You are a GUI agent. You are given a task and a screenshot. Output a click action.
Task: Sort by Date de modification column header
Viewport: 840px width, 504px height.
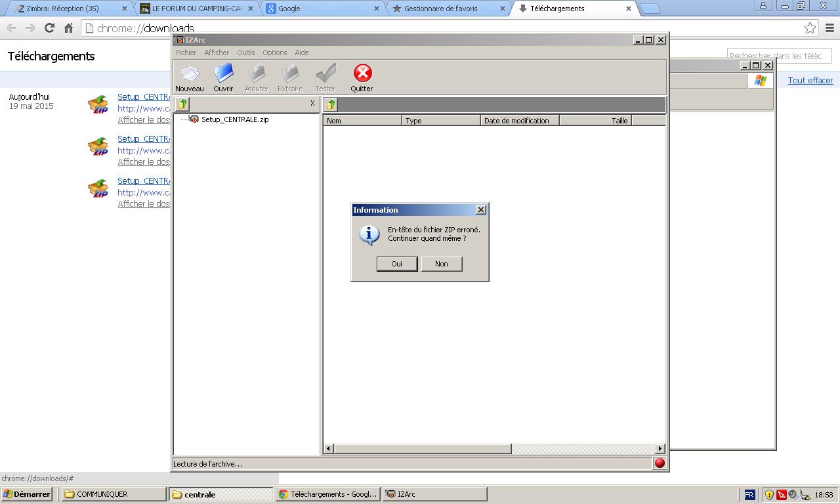(520, 120)
